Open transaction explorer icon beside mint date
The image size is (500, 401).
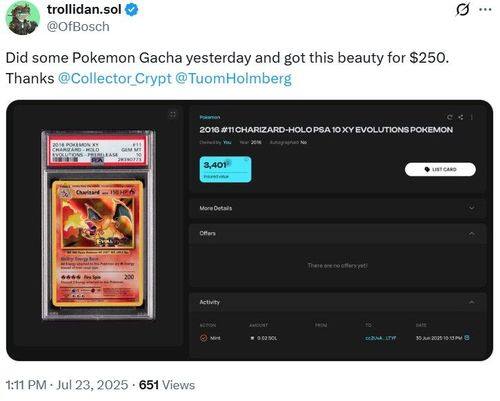[467, 338]
